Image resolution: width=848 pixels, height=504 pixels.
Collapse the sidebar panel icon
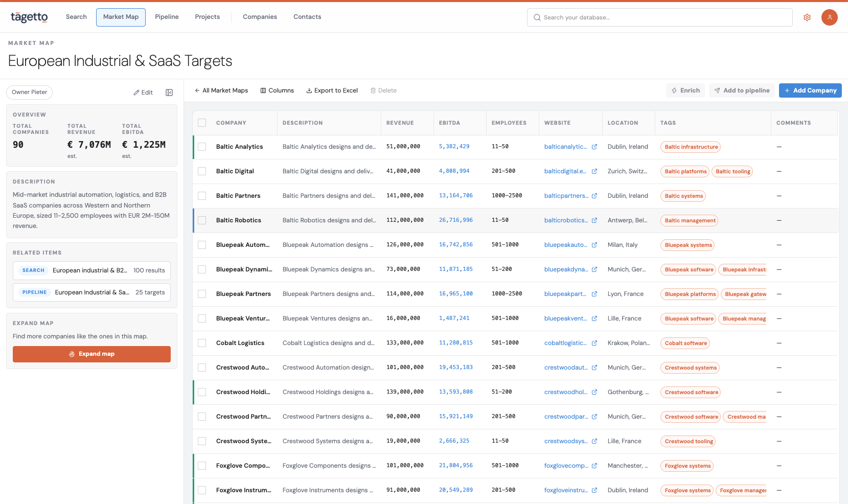pyautogui.click(x=169, y=93)
